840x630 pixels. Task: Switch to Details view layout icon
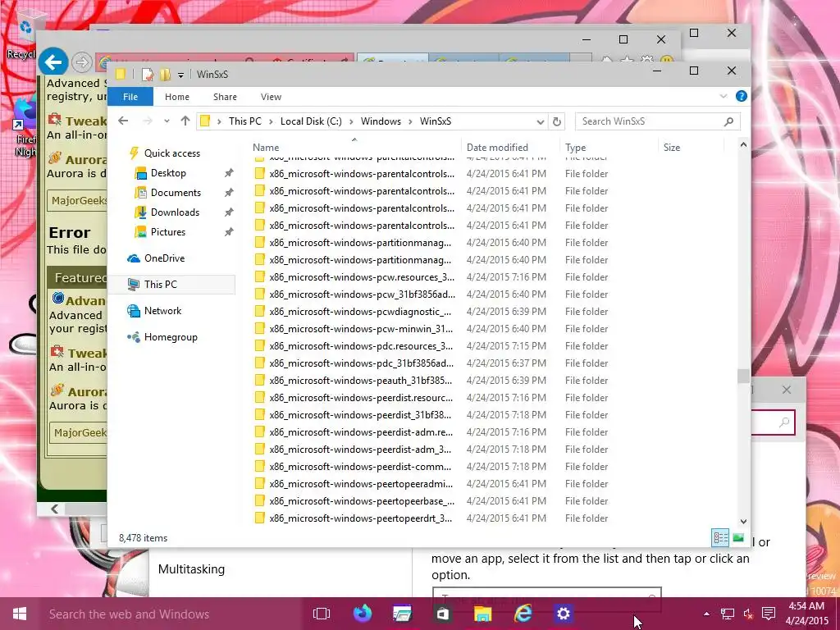[720, 537]
